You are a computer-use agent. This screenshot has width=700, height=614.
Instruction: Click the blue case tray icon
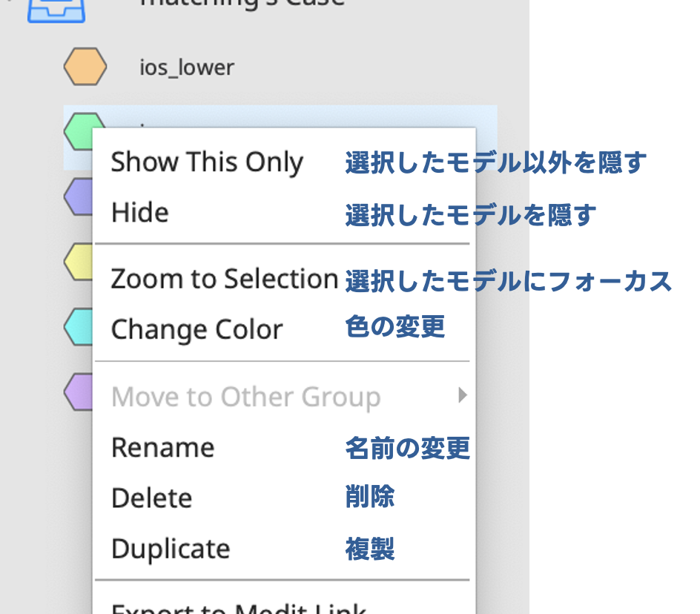click(x=56, y=10)
